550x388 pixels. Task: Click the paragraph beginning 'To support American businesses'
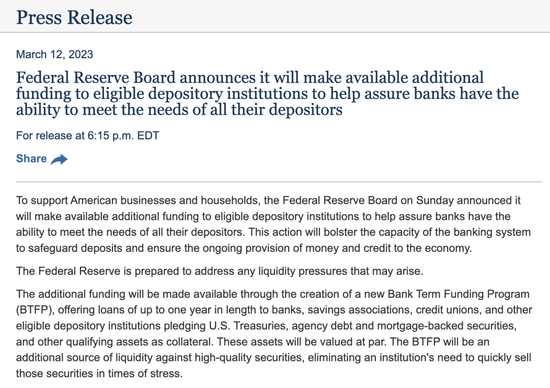point(273,224)
